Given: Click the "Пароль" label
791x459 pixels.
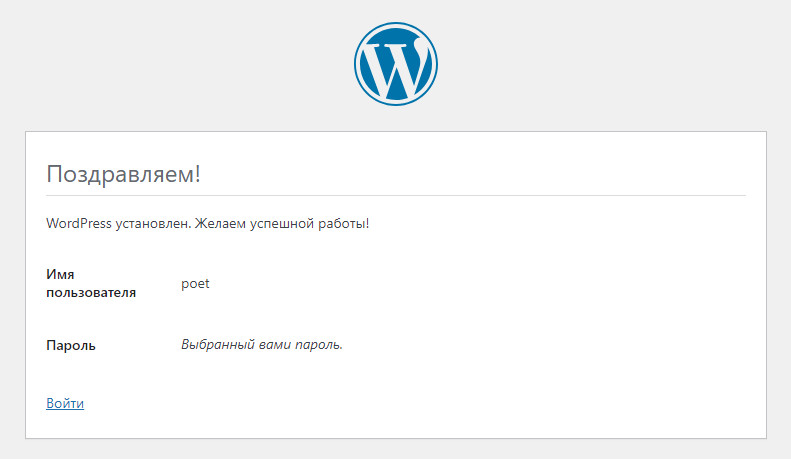Looking at the screenshot, I should [71, 346].
